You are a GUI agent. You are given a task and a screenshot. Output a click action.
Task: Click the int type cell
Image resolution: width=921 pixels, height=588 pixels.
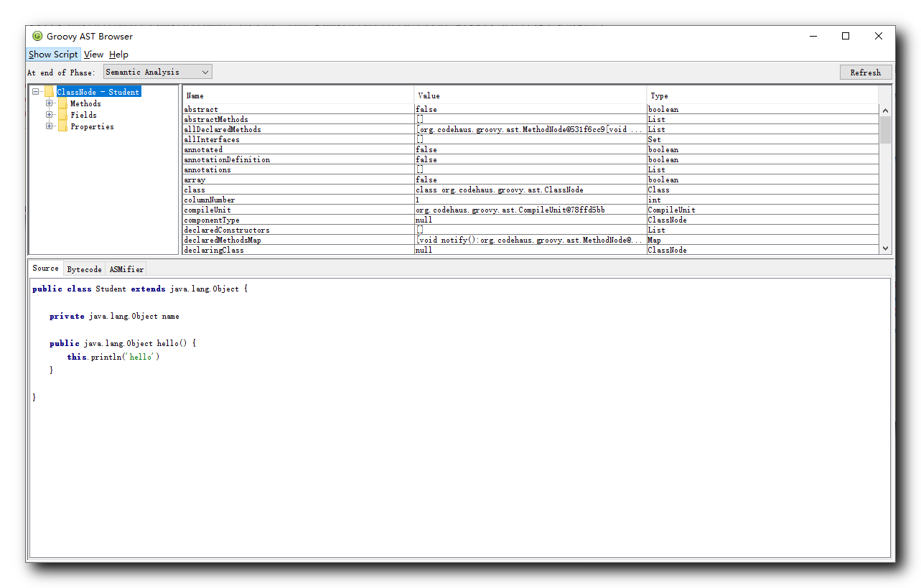pyautogui.click(x=762, y=200)
